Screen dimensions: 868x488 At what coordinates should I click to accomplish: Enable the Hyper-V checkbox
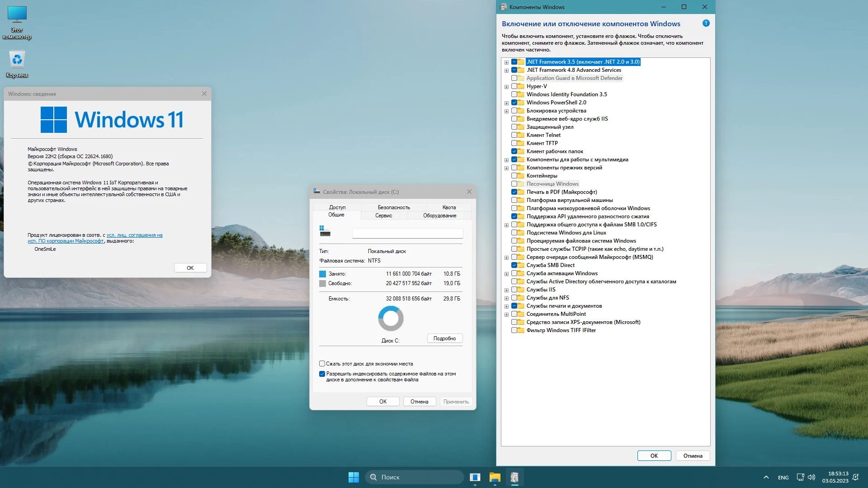[514, 86]
